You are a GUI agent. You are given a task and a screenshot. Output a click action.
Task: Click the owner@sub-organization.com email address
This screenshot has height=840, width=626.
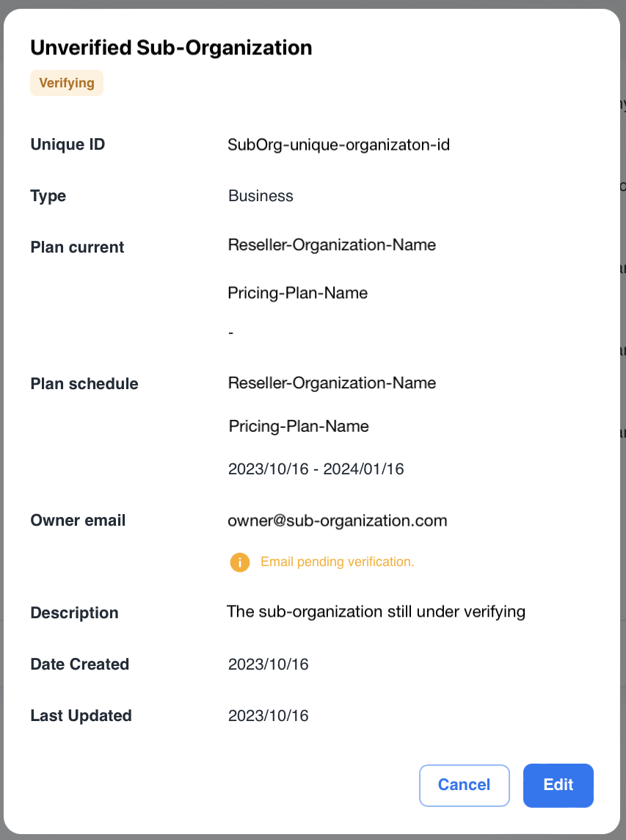(338, 521)
